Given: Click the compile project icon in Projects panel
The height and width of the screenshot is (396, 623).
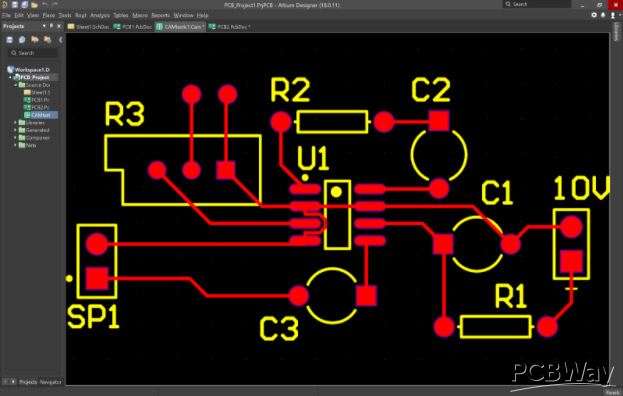Looking at the screenshot, I should (x=22, y=39).
